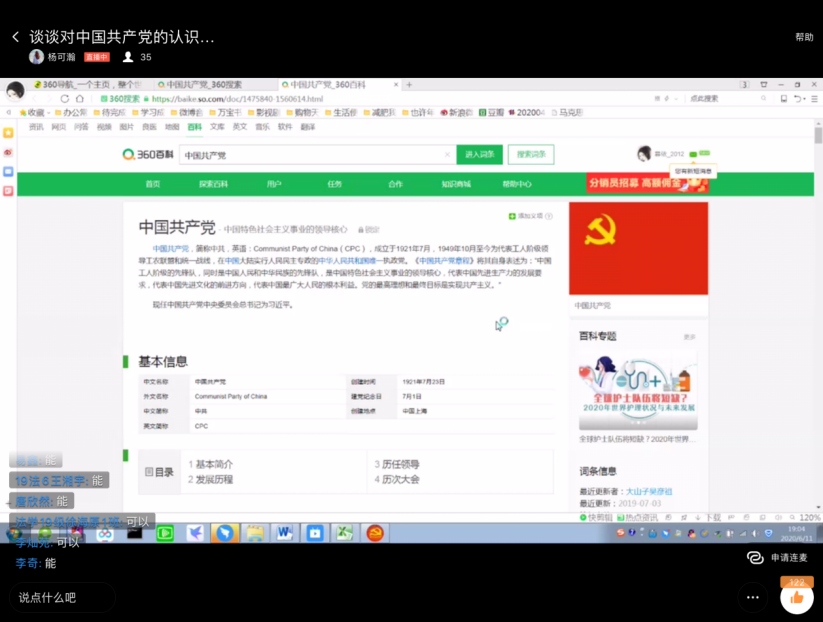Click the Communist Party flag image
823x622 pixels.
click(x=638, y=248)
